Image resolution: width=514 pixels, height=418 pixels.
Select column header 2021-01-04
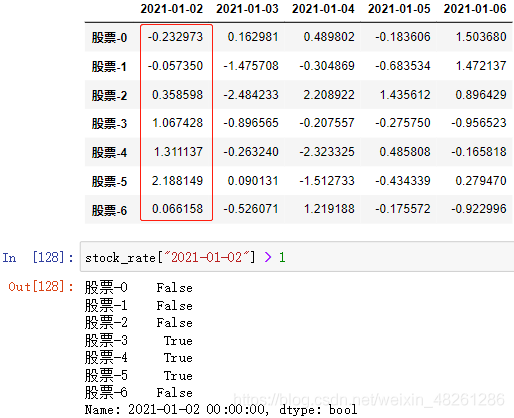323,9
